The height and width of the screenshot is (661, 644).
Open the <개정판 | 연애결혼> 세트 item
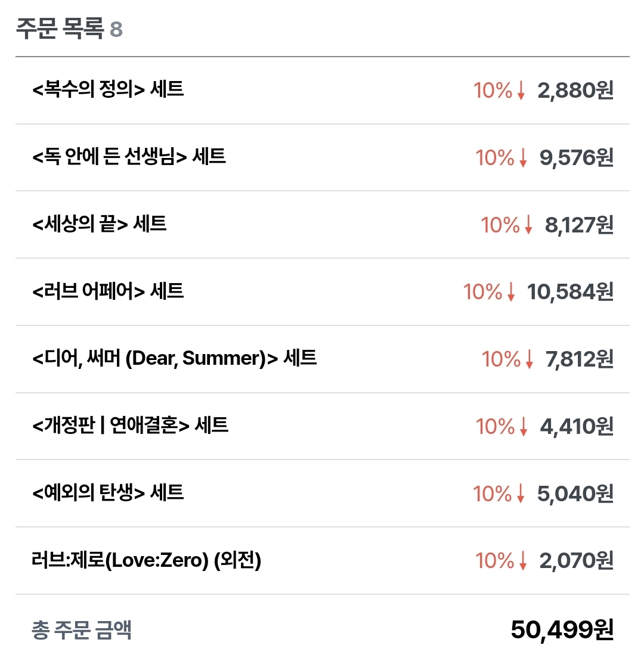point(130,426)
